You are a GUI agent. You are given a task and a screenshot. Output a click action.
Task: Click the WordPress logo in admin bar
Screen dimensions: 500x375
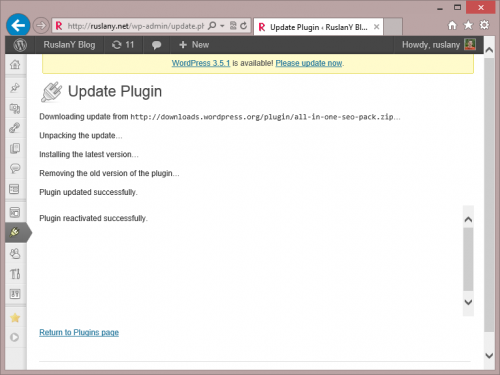coord(20,45)
